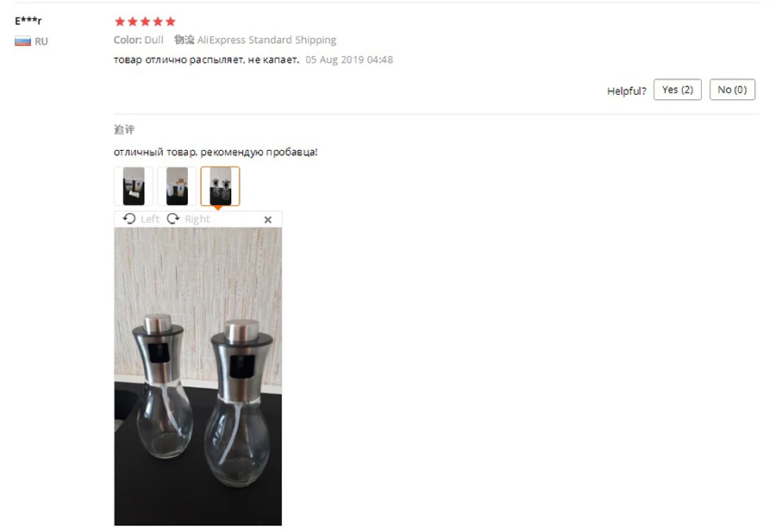The width and height of the screenshot is (776, 532).
Task: Click the Russian flag icon
Action: (x=22, y=41)
